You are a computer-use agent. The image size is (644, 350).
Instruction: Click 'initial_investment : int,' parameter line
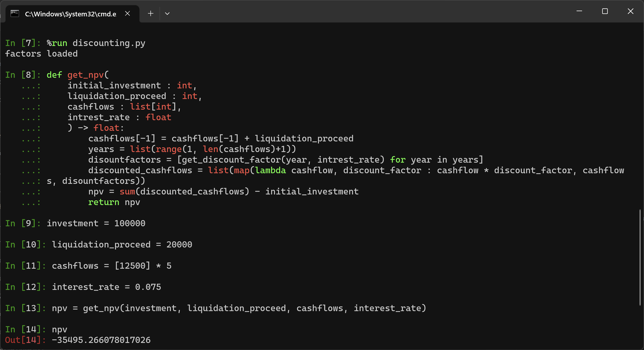pos(132,85)
